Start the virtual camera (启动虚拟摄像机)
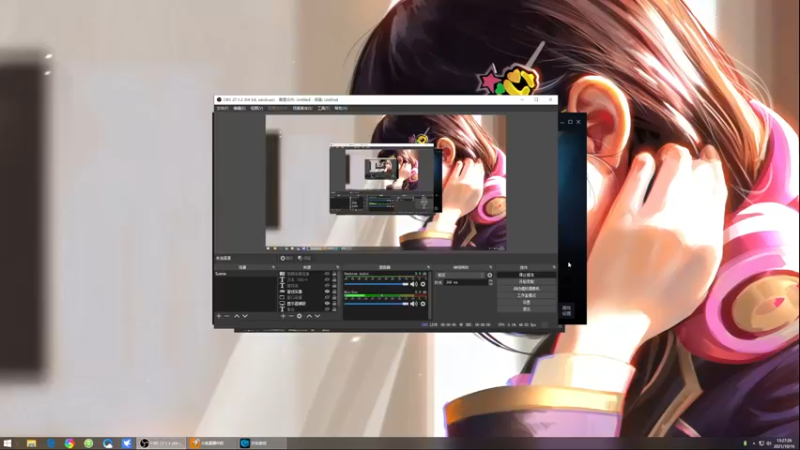This screenshot has height=450, width=800. click(527, 289)
